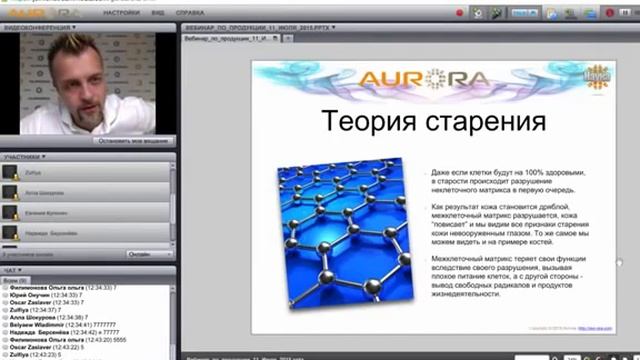Click the chat panel scrollbar
The image size is (640, 360).
coord(173,322)
